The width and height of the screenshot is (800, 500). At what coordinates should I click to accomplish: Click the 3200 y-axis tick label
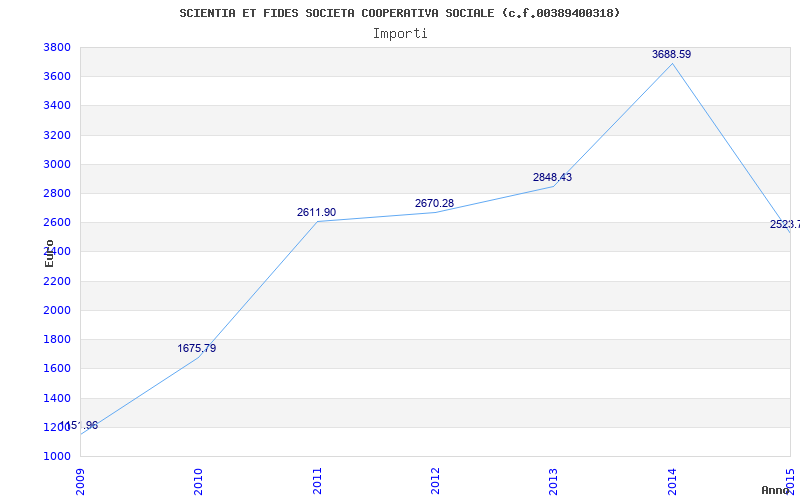(57, 135)
